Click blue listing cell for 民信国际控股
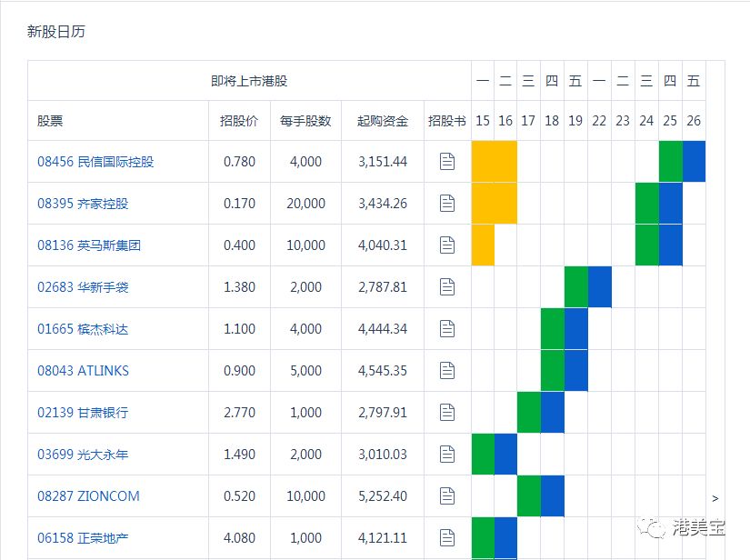Image resolution: width=750 pixels, height=560 pixels. click(x=694, y=162)
